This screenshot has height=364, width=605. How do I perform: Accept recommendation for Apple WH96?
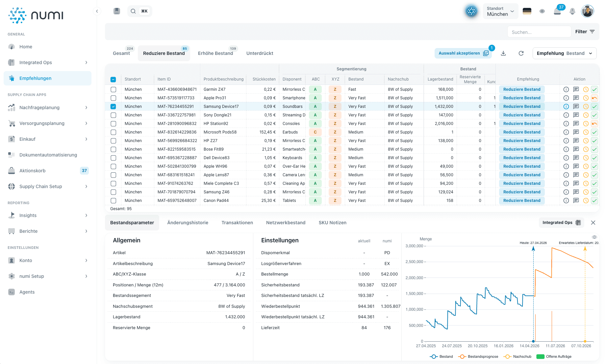594,166
